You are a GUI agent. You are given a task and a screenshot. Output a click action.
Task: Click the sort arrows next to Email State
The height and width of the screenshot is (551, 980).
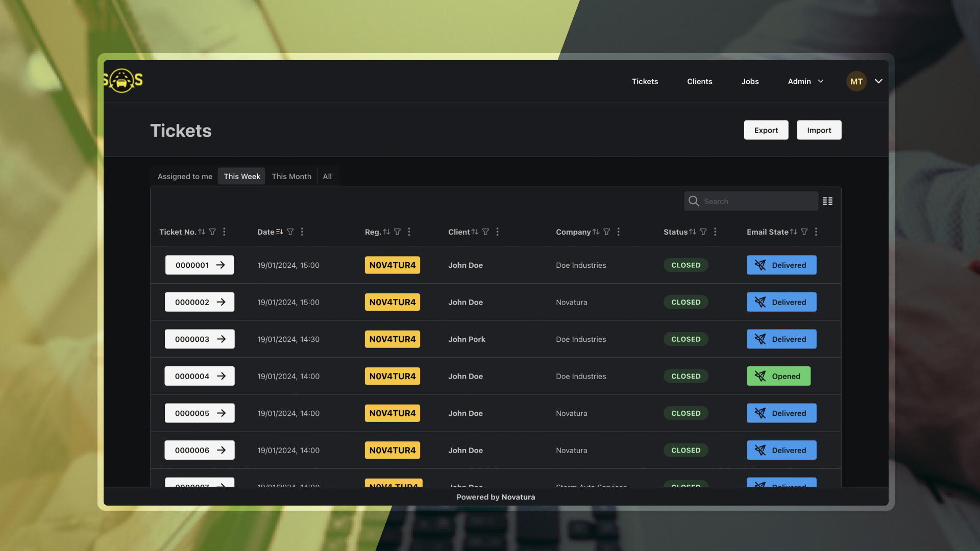point(794,232)
